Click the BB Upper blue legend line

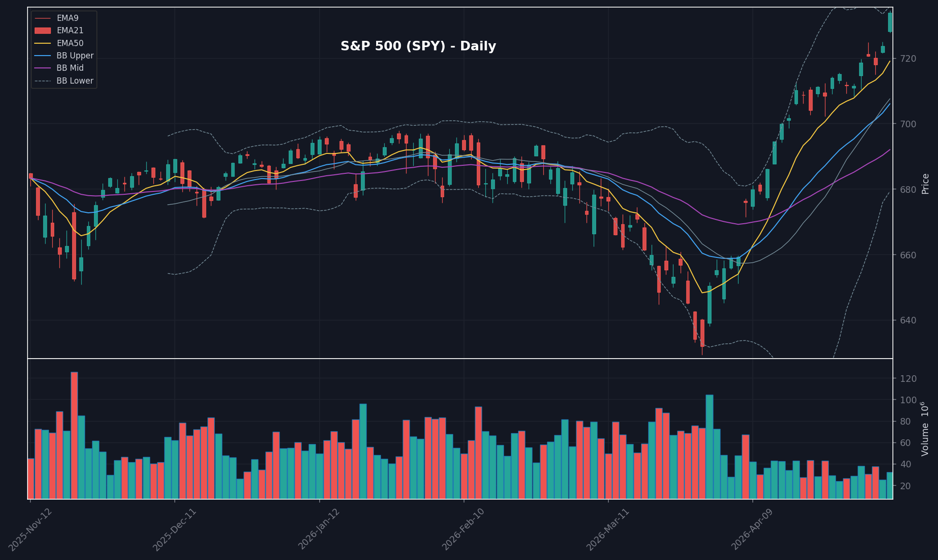[43, 56]
